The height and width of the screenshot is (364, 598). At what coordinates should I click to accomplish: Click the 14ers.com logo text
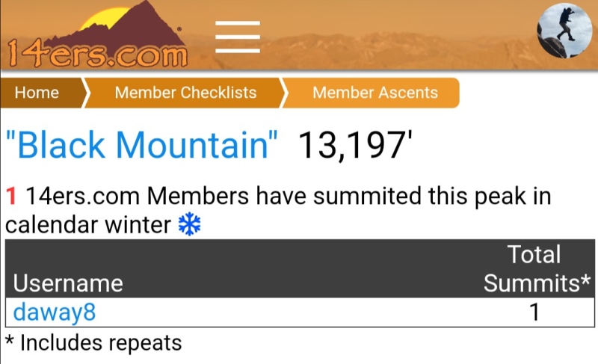pos(98,54)
